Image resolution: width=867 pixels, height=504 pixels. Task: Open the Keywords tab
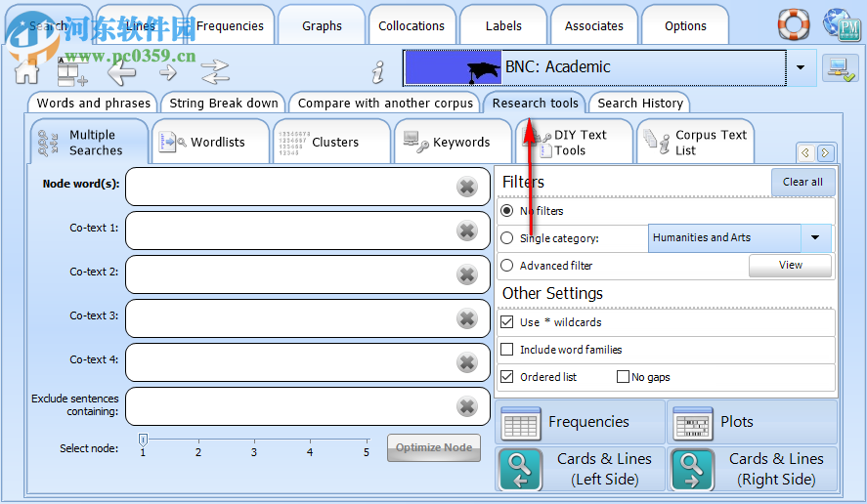[453, 143]
